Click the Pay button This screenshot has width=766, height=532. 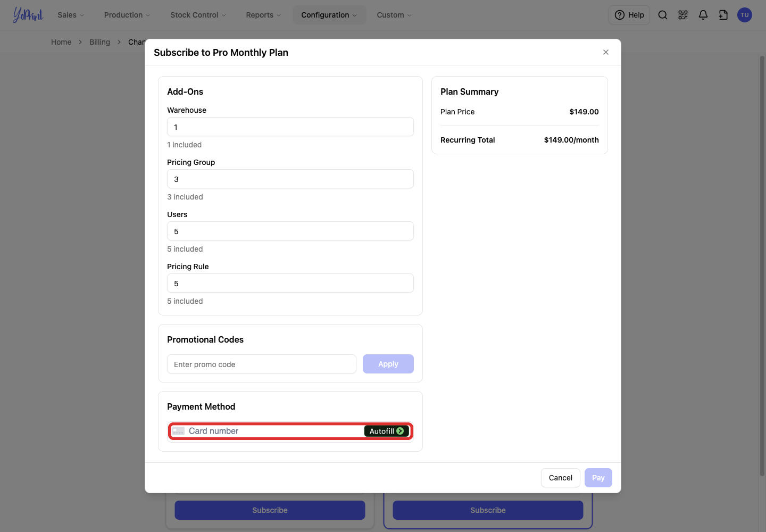pyautogui.click(x=598, y=478)
